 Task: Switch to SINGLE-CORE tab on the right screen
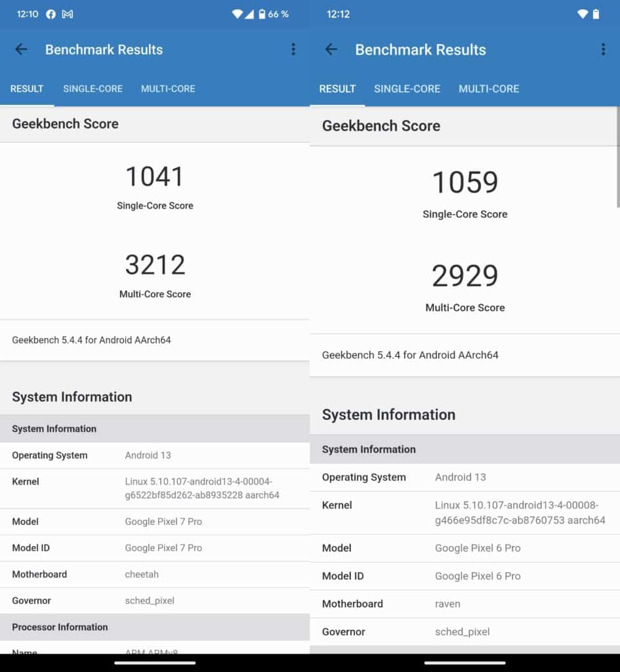pyautogui.click(x=407, y=89)
